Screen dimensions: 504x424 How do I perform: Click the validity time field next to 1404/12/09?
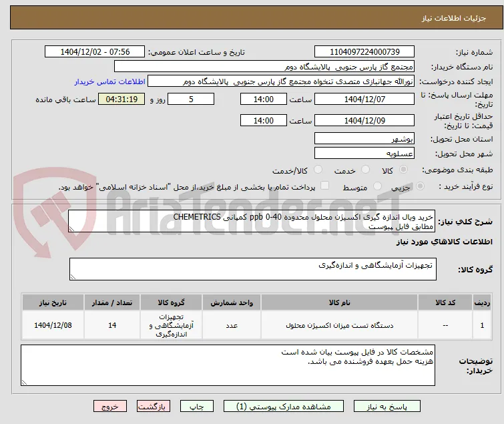264,121
